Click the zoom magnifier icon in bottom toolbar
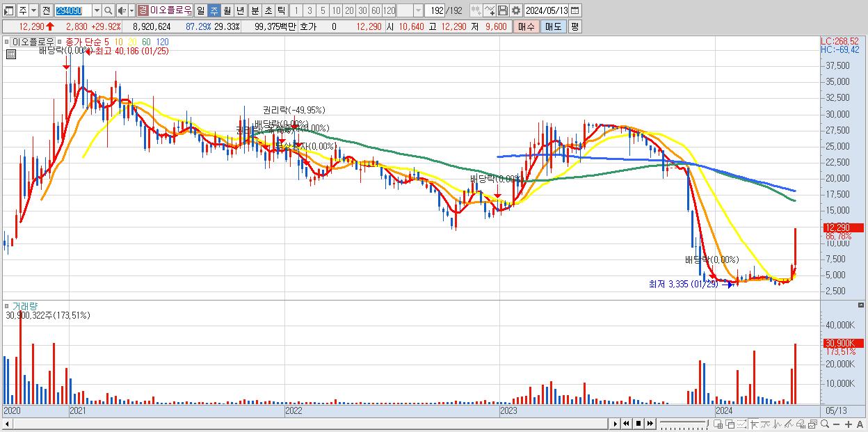 pyautogui.click(x=825, y=424)
